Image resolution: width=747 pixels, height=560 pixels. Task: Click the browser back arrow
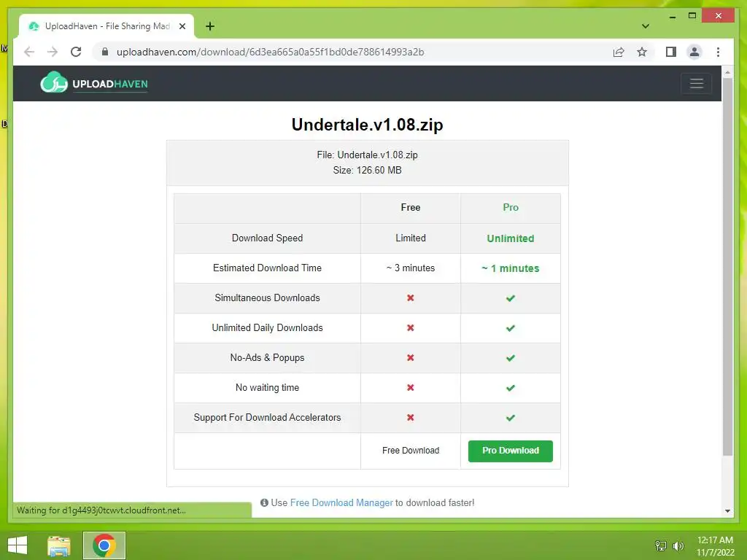29,52
